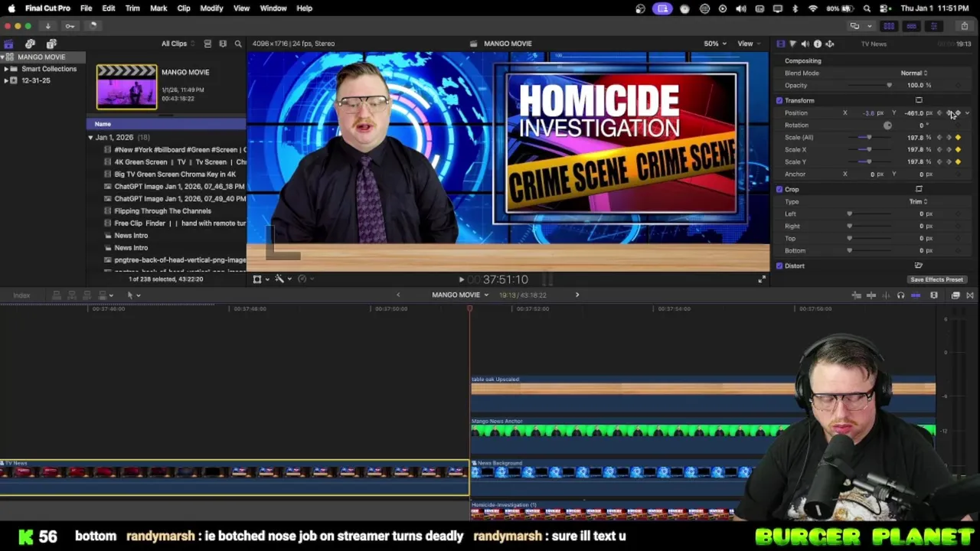The width and height of the screenshot is (980, 551).
Task: Open the Audio inspector speaker tab
Action: [805, 44]
